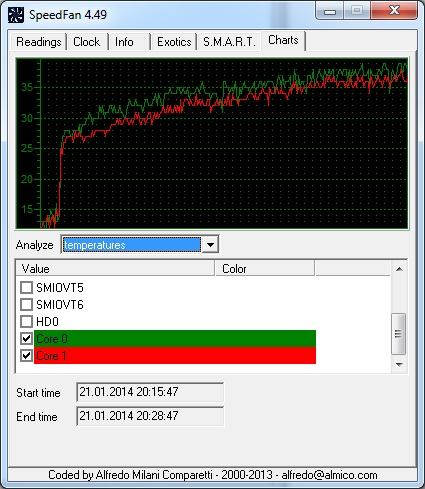Open the Clock tab
This screenshot has width=425, height=489.
click(87, 42)
